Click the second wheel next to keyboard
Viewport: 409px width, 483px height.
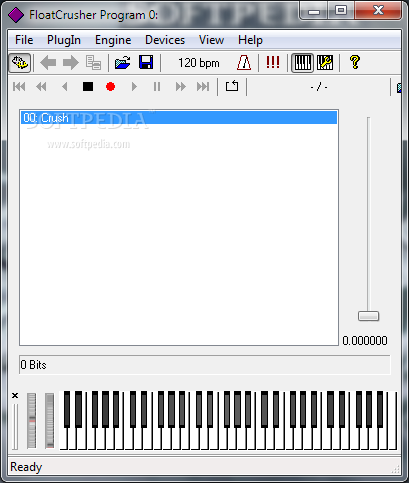tap(50, 421)
